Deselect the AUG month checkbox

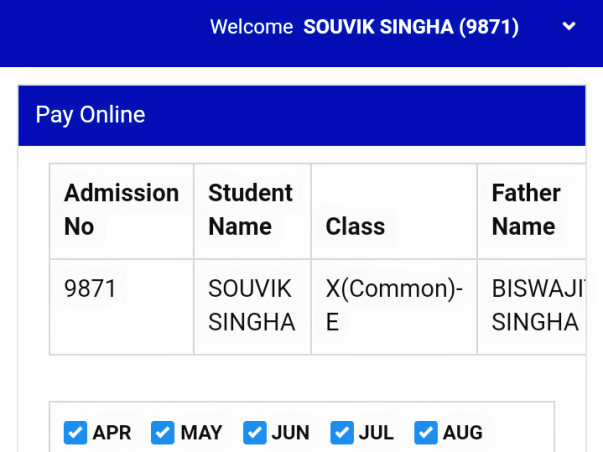pos(426,432)
